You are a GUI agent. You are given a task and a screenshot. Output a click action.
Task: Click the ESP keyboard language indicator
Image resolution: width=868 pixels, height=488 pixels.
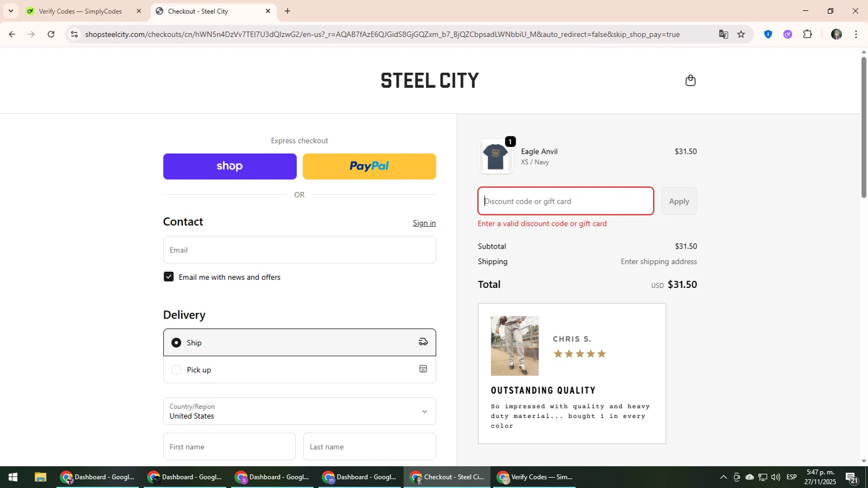(792, 477)
